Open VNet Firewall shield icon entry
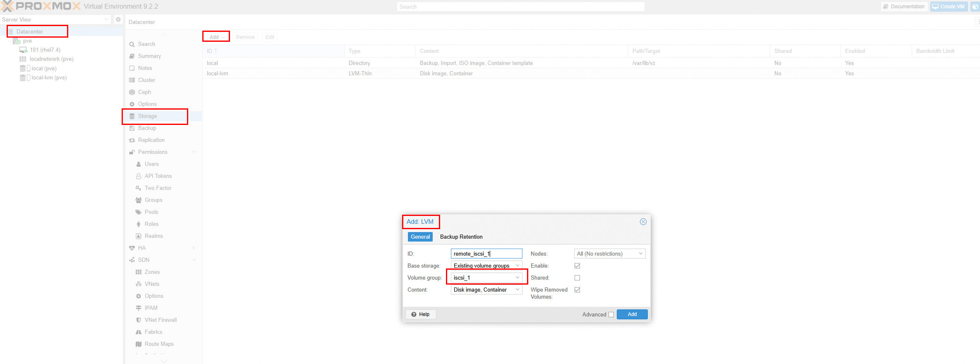Viewport: 980px width, 364px height. (139, 320)
